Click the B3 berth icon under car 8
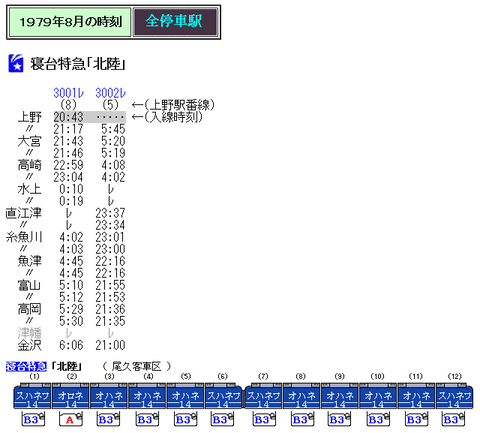Viewport: 480px width, 433px height. [302, 419]
